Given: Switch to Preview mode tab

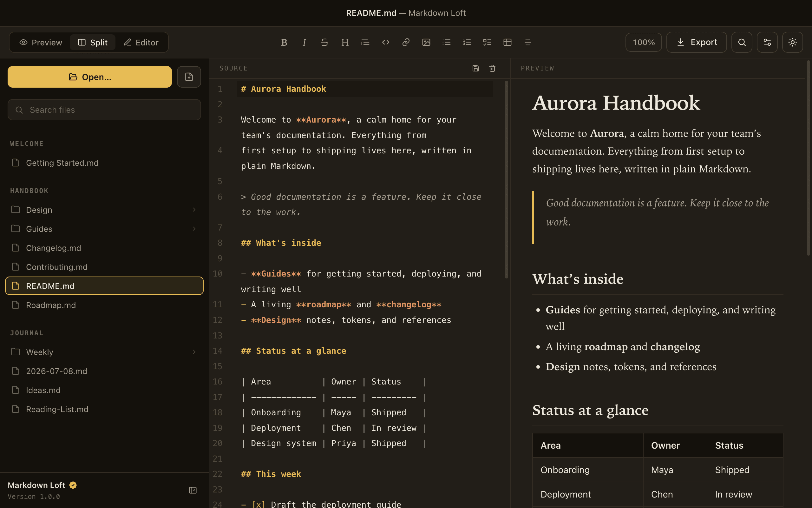Looking at the screenshot, I should 41,42.
